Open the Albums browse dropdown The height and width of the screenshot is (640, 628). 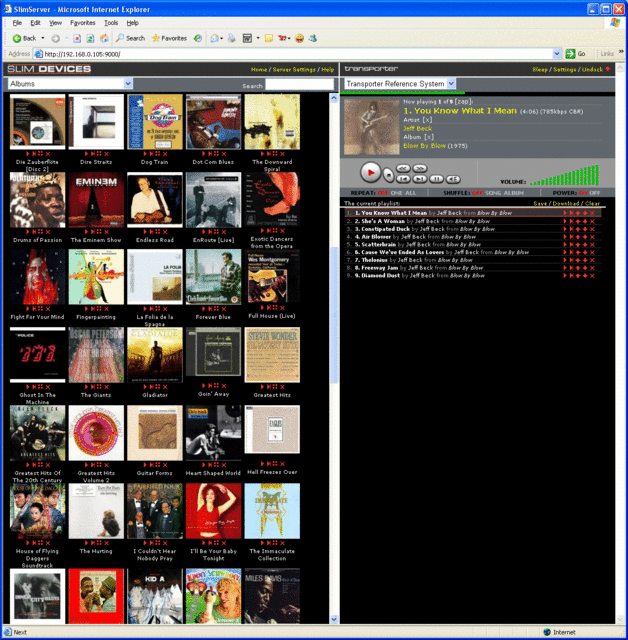coord(70,84)
